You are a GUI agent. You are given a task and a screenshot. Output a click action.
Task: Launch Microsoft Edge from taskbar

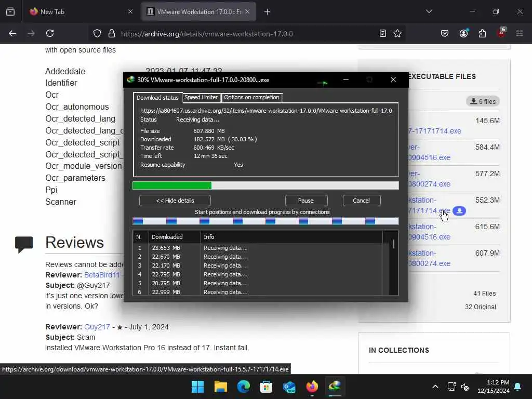coord(243,387)
